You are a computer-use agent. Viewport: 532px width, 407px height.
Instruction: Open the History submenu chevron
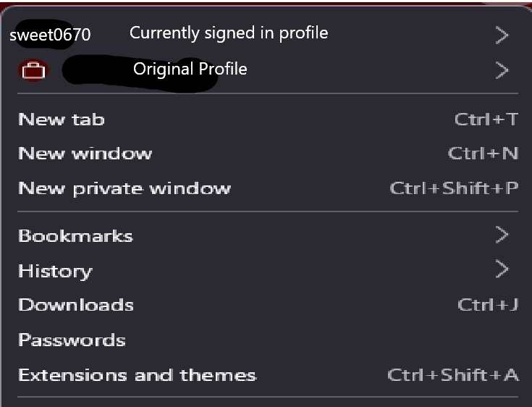[502, 270]
